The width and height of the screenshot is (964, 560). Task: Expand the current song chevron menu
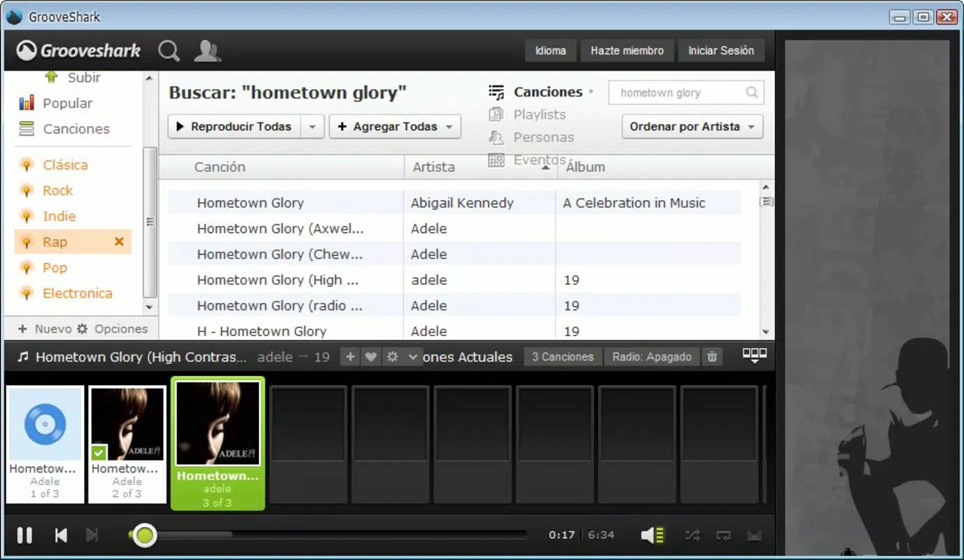(413, 357)
